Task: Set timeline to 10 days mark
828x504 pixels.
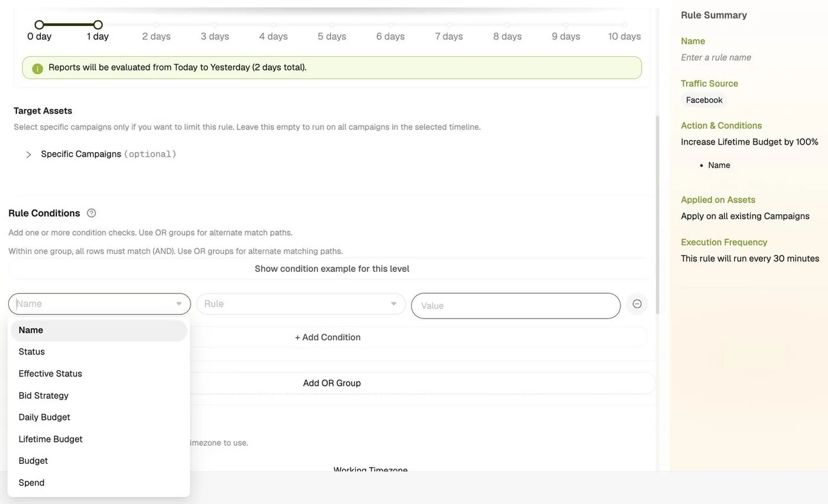Action: click(625, 25)
